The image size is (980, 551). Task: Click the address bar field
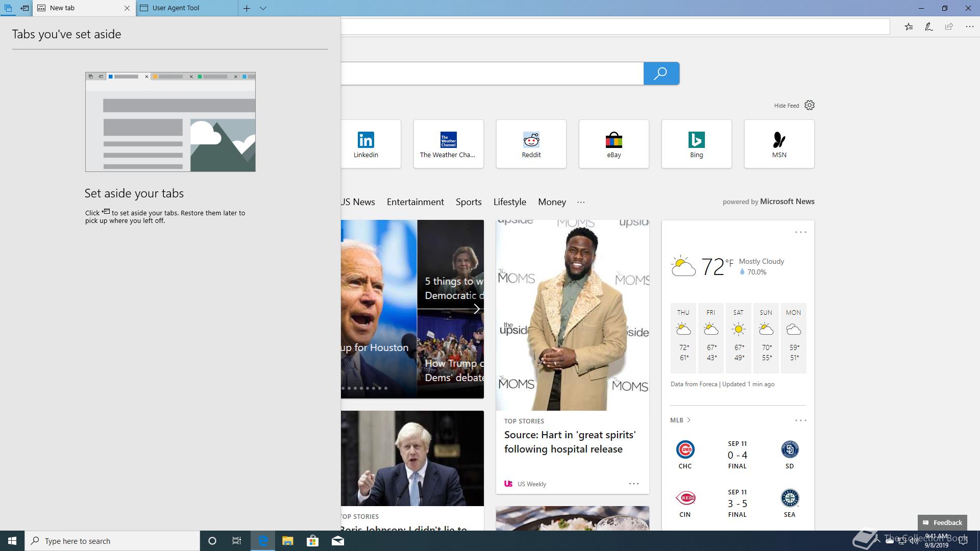pos(615,27)
